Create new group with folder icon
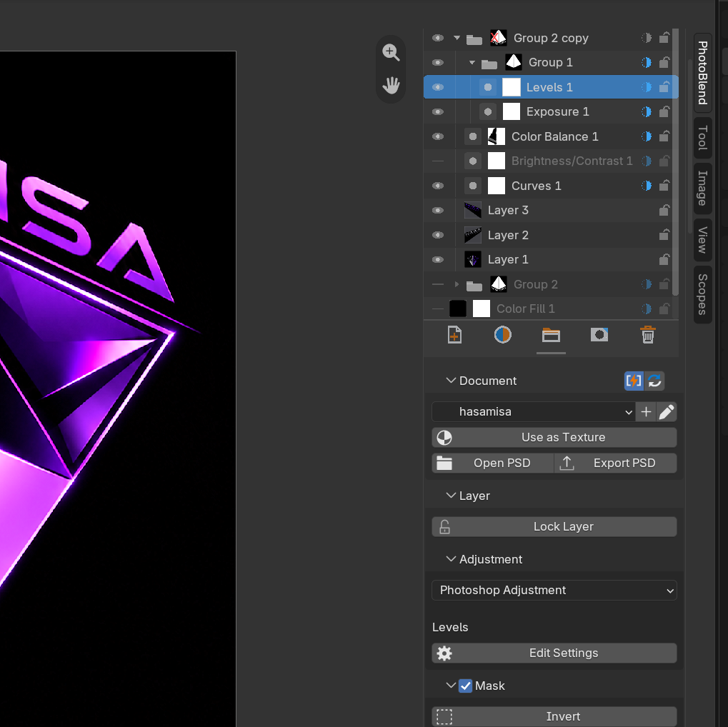728x727 pixels. (551, 335)
